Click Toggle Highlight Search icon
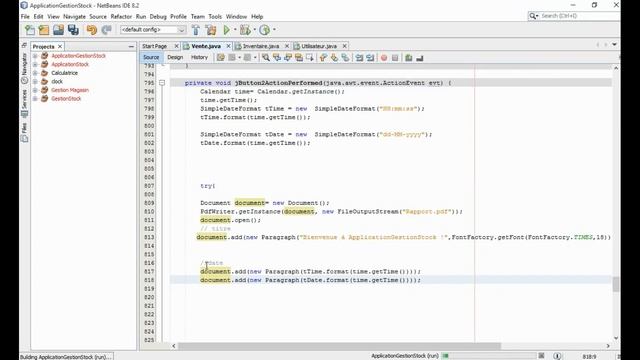This screenshot has height=360, width=640. [299, 58]
